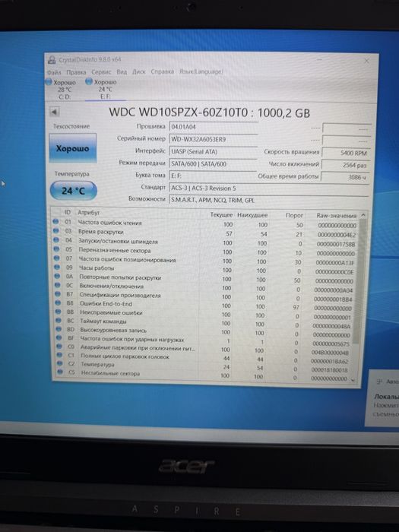The height and width of the screenshot is (532, 399).
Task: Click the scroll up arrow of attribute list
Action: point(363,215)
